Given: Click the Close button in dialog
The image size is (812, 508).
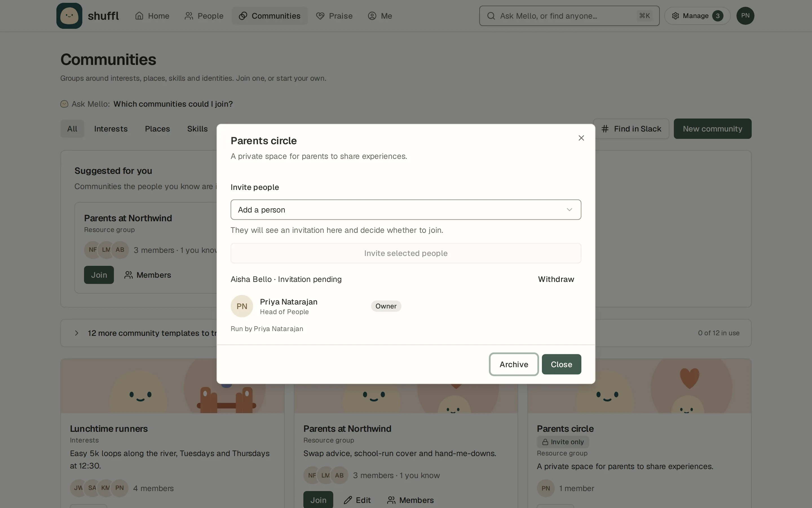Looking at the screenshot, I should [x=561, y=364].
